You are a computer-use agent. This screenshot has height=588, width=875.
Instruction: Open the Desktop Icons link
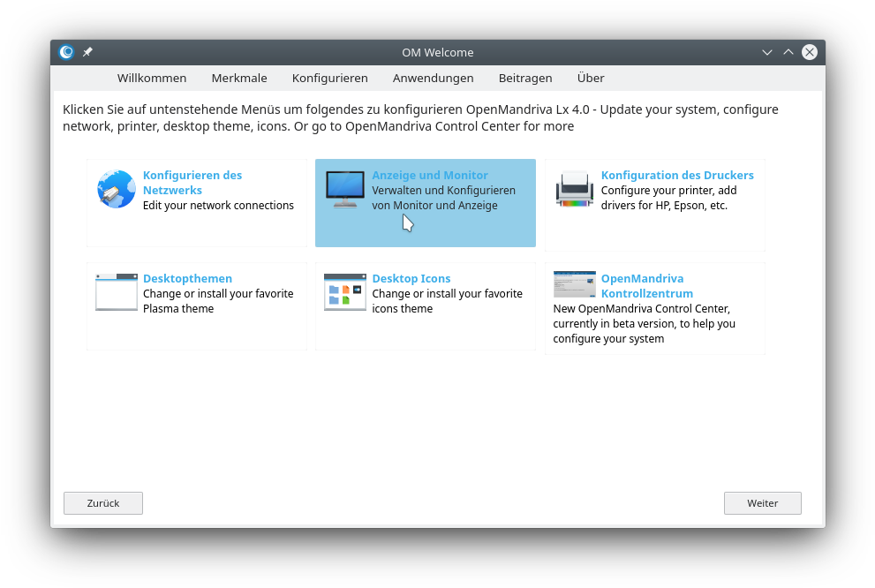[x=411, y=278]
